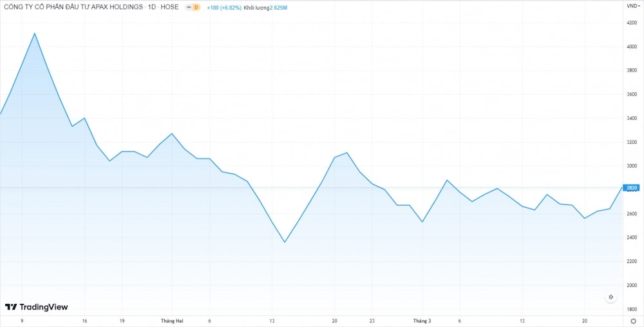Click price axis label 3800
This screenshot has height=327, width=644.
[632, 71]
